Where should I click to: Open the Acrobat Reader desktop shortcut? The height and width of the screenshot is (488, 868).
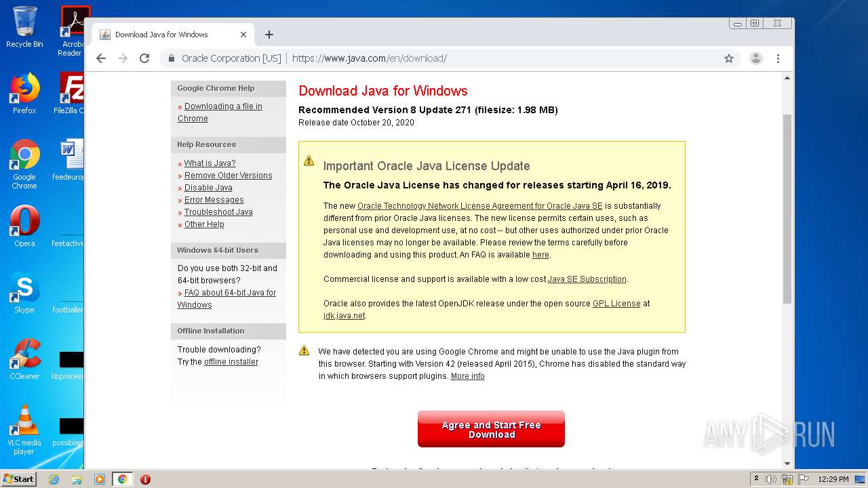pyautogui.click(x=72, y=31)
